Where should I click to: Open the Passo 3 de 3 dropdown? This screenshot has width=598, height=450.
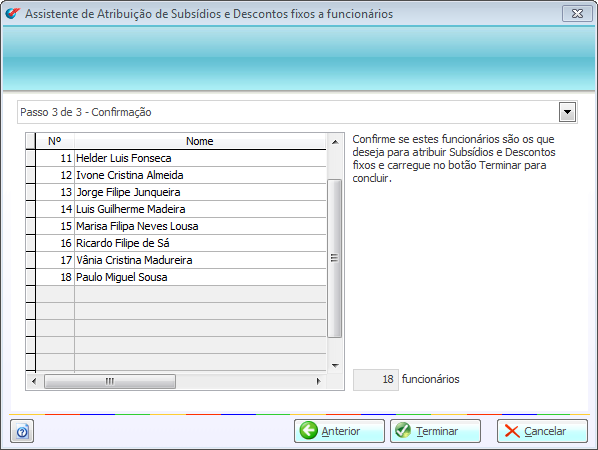click(567, 112)
